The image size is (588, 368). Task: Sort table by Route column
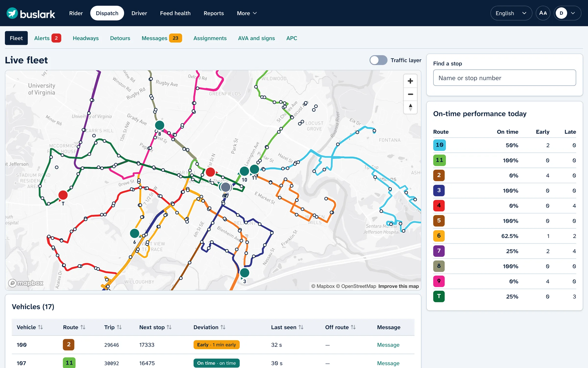pyautogui.click(x=74, y=327)
